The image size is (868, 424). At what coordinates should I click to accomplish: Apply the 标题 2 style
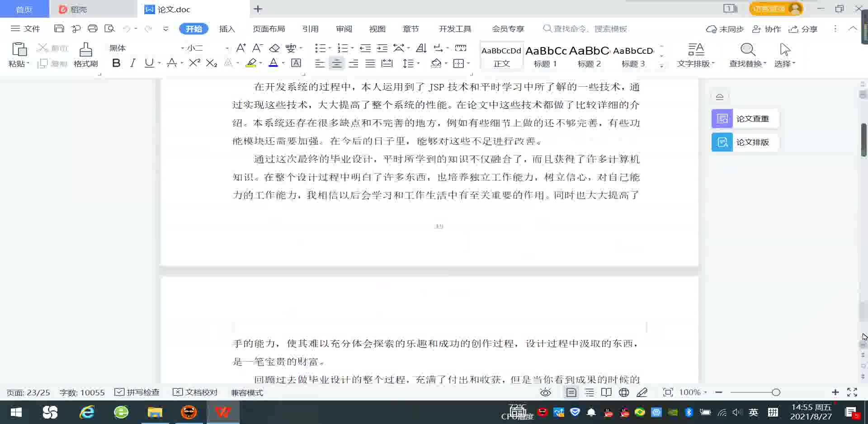(x=589, y=56)
